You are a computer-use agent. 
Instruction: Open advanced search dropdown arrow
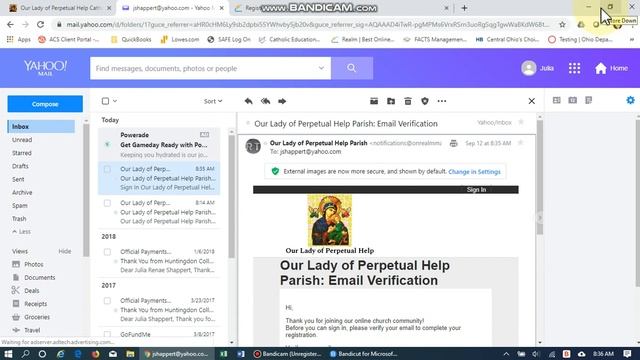[321, 68]
